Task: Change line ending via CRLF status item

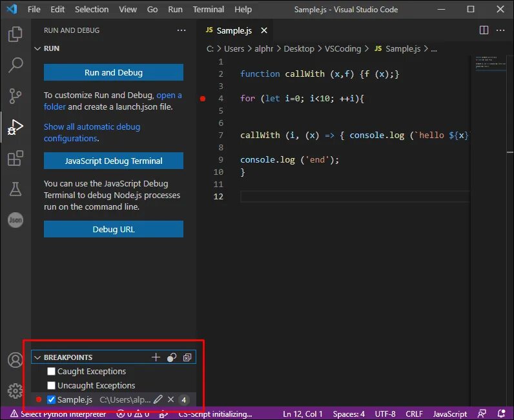Action: (x=414, y=414)
